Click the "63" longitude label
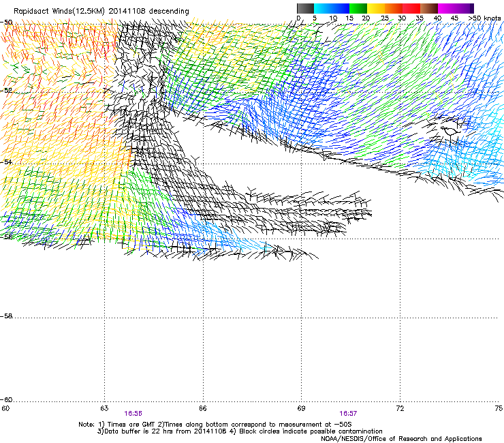Screen dimensions: 504x443 point(104,408)
